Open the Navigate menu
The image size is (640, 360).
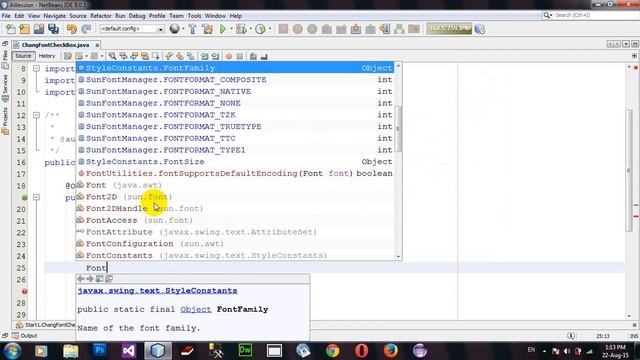tap(54, 16)
